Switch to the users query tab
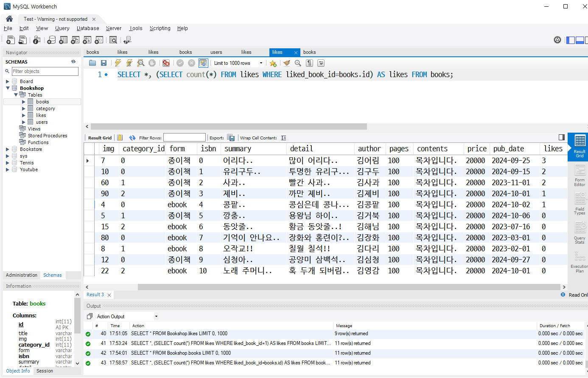The height and width of the screenshot is (378, 588). tap(216, 52)
